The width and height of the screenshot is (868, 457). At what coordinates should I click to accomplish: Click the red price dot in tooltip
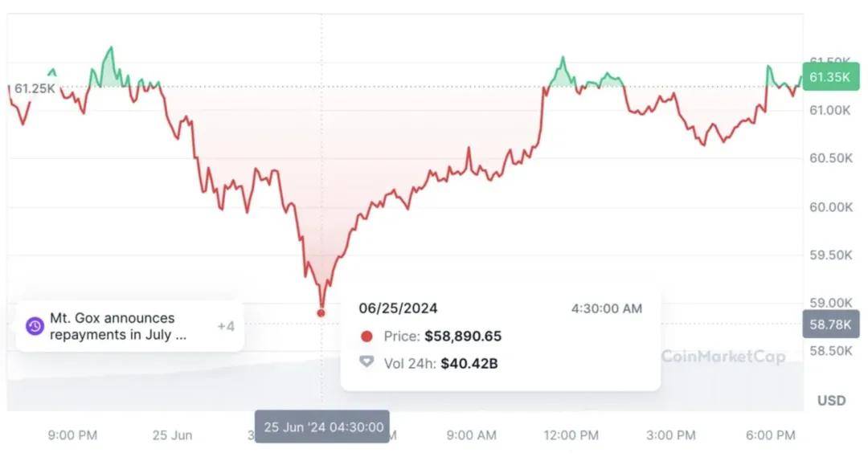point(366,337)
